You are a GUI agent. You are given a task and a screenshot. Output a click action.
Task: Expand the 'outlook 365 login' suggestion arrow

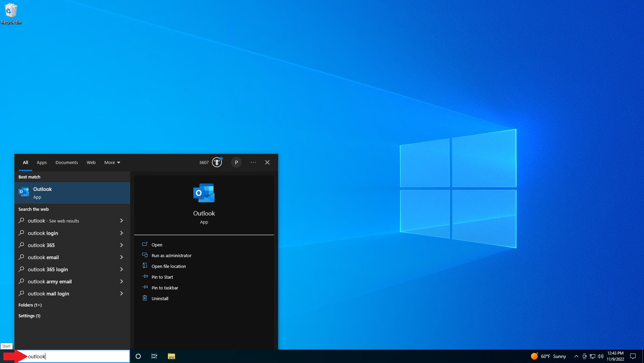point(121,269)
